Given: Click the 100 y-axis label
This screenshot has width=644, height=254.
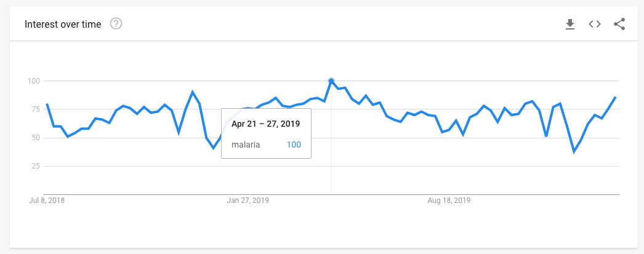Looking at the screenshot, I should coord(33,81).
